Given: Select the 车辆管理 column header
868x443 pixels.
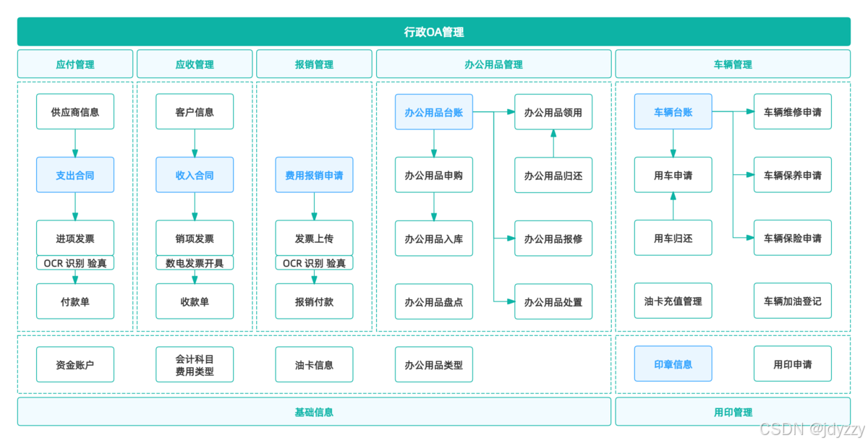Looking at the screenshot, I should [733, 64].
